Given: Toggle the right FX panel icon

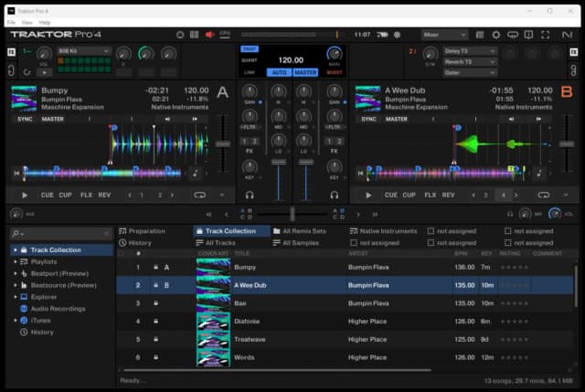Looking at the screenshot, I should pyautogui.click(x=574, y=52).
